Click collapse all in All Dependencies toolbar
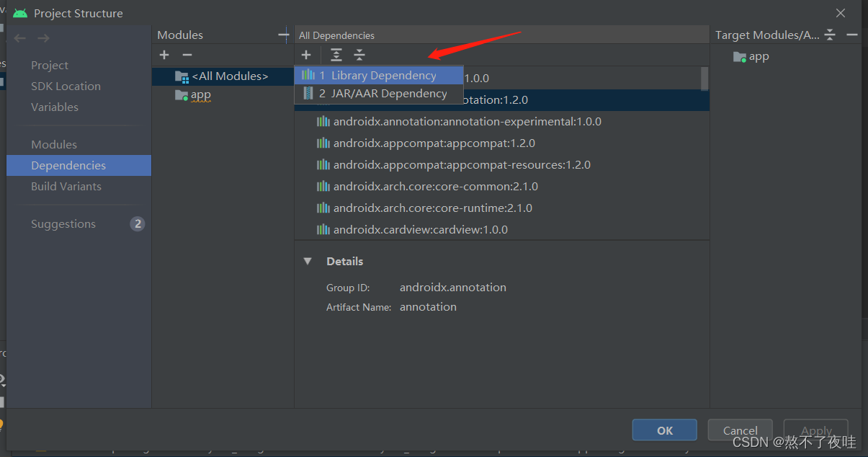 pos(359,54)
